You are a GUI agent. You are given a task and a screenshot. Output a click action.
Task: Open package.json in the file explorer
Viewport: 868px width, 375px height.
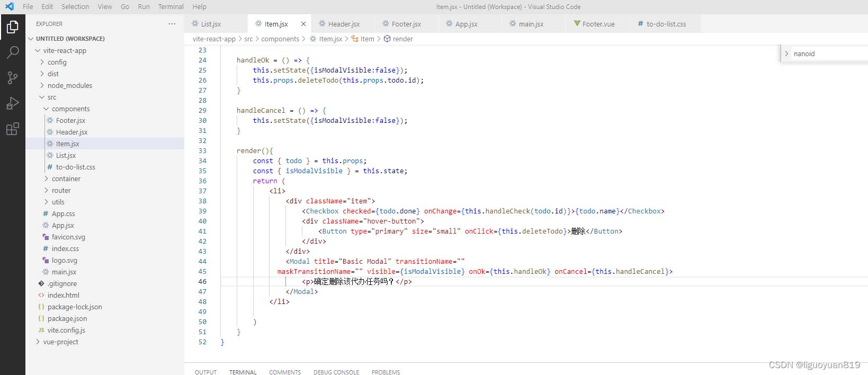(67, 318)
